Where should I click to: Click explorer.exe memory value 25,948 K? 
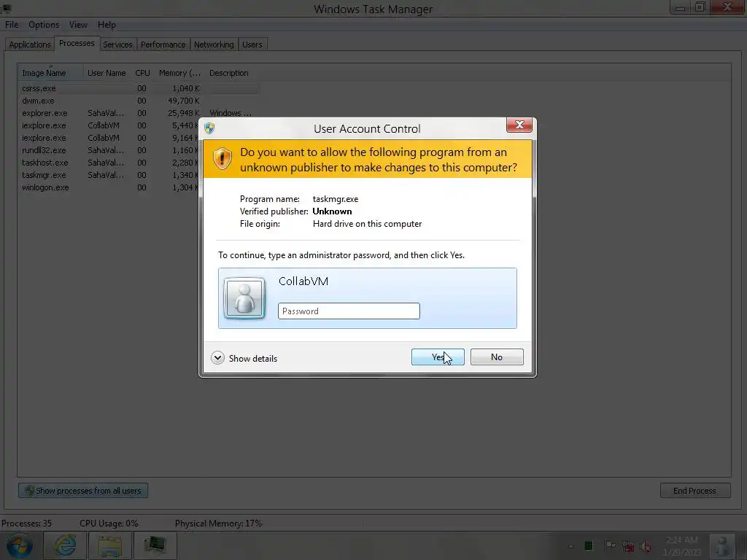[183, 113]
